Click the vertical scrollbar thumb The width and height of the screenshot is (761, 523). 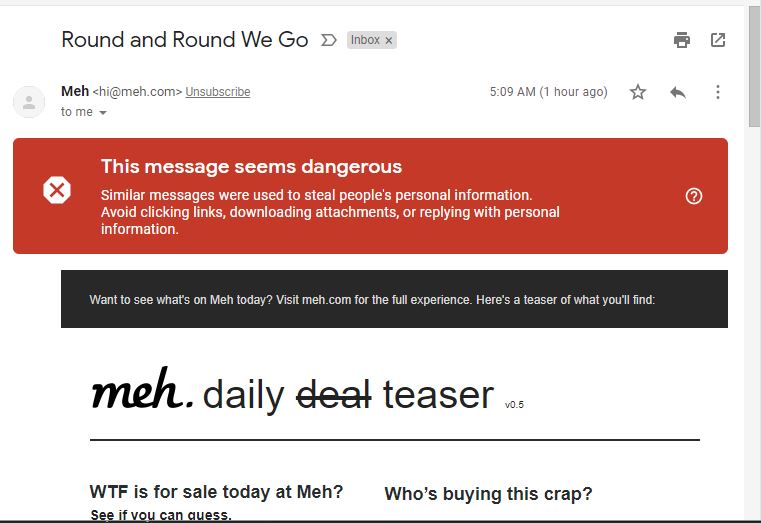click(754, 66)
